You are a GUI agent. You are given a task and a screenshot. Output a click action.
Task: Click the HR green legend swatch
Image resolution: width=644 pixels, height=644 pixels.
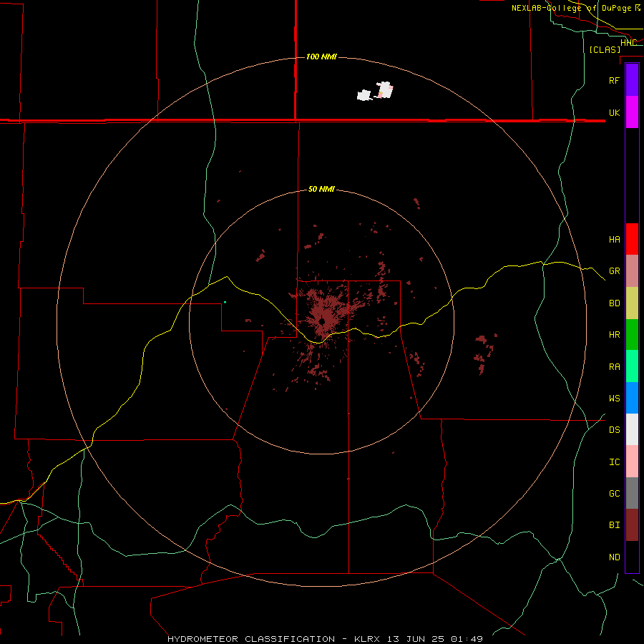[632, 335]
